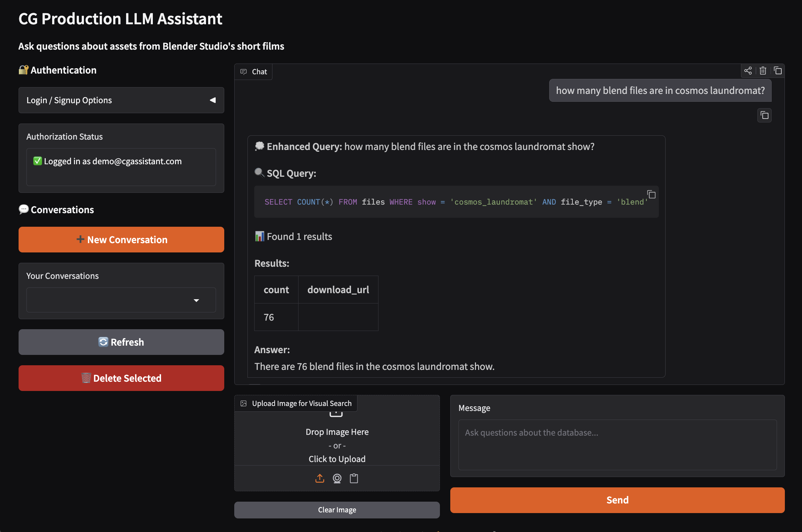Paste image from clipboard
This screenshot has height=532, width=802.
354,478
